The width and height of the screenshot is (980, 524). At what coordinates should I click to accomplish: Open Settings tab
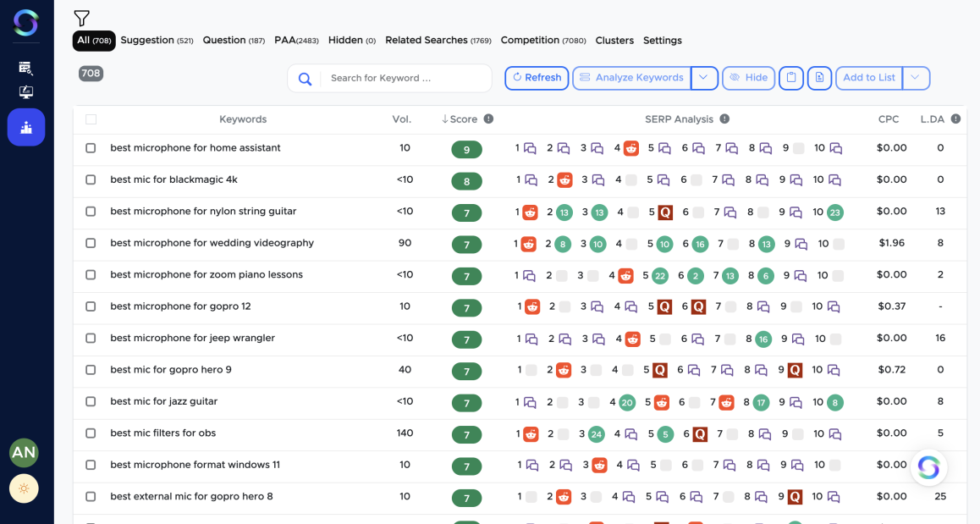[x=663, y=40]
